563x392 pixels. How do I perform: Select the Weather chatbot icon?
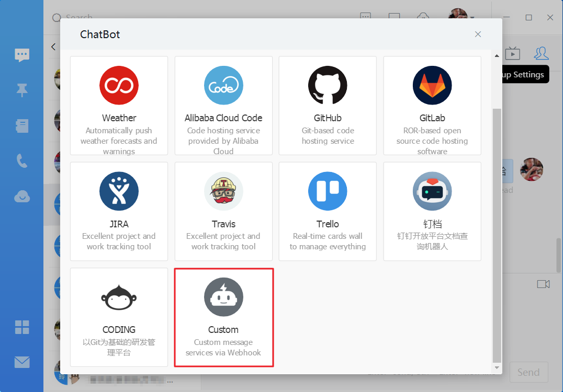click(119, 85)
